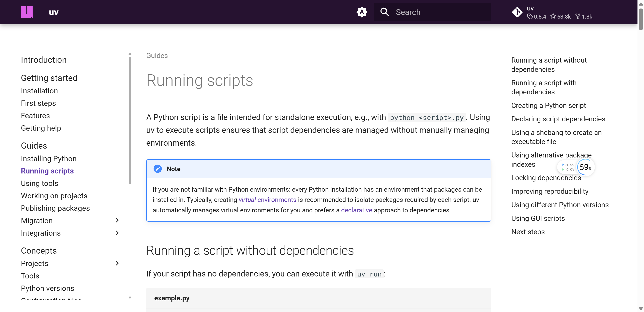The width and height of the screenshot is (644, 312).
Task: Click the uv site title text
Action: (53, 12)
